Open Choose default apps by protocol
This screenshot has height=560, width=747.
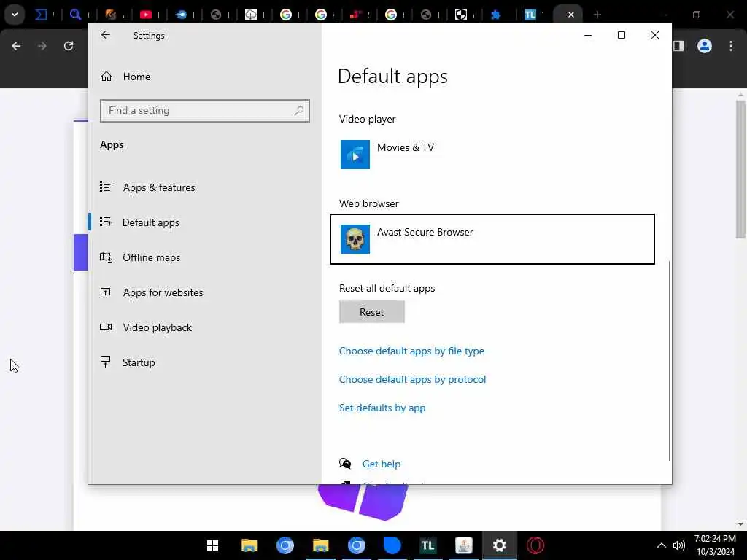click(x=413, y=379)
